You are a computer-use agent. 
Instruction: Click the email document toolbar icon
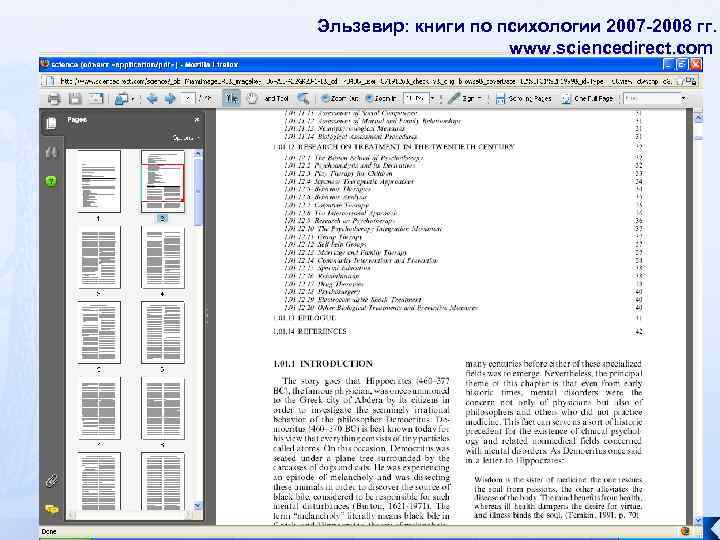[x=96, y=98]
